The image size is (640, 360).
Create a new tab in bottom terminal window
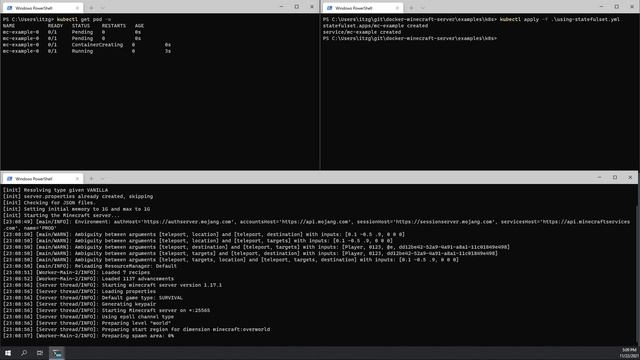pyautogui.click(x=91, y=178)
